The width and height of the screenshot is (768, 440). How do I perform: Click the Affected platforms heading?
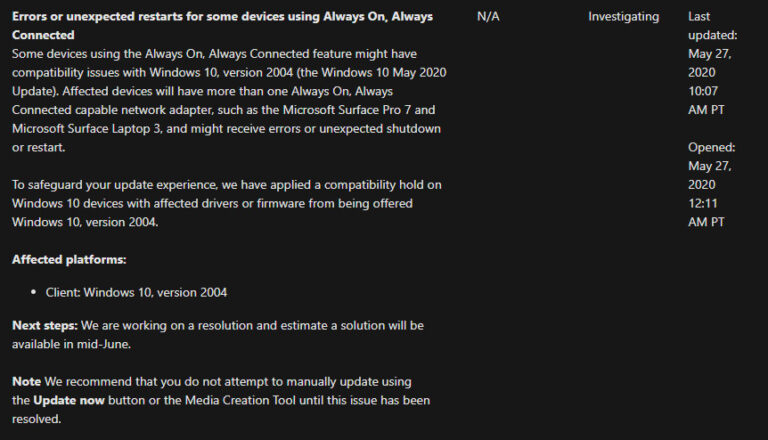coord(69,260)
